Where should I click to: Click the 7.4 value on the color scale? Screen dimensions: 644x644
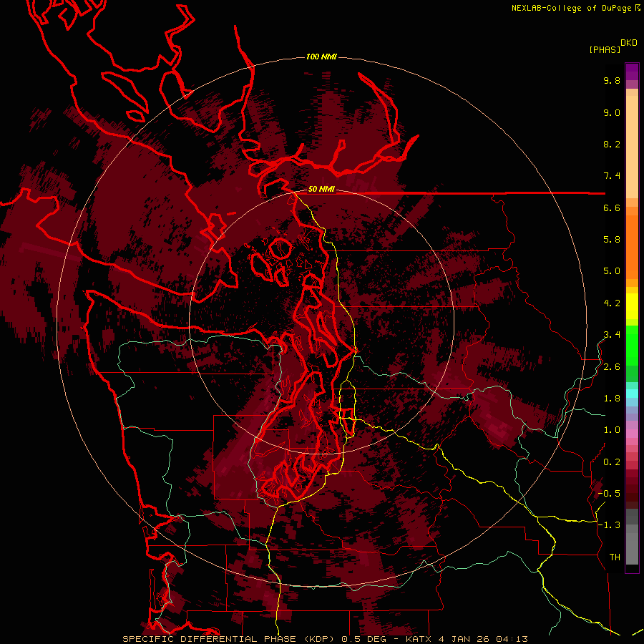coord(612,176)
